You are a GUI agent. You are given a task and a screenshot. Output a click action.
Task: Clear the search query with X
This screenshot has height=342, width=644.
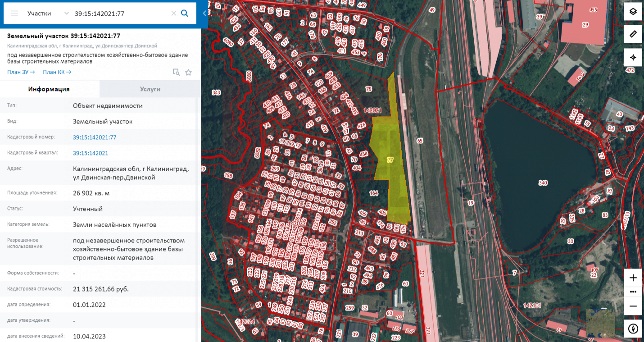click(x=173, y=14)
